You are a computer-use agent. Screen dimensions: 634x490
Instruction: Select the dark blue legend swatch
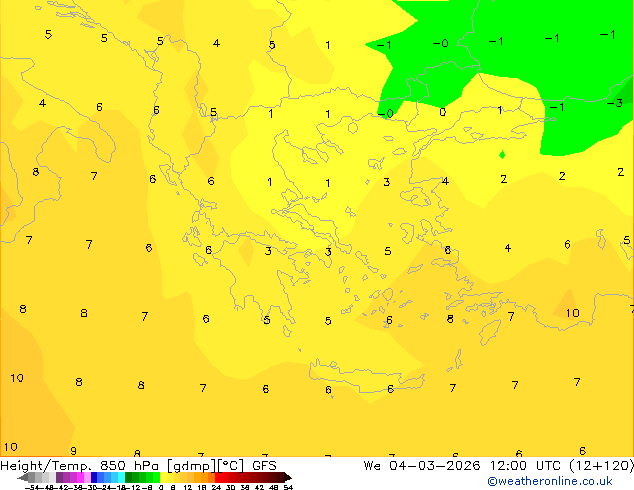point(94,478)
